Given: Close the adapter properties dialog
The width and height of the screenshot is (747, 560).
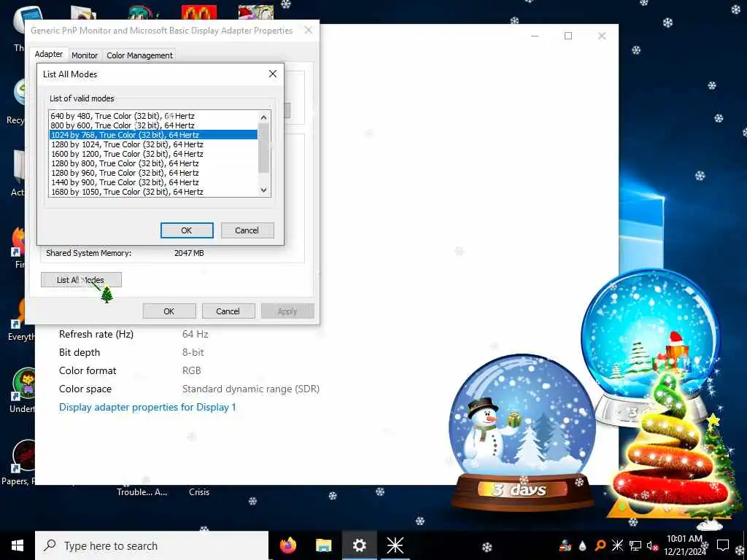Looking at the screenshot, I should coord(309,30).
